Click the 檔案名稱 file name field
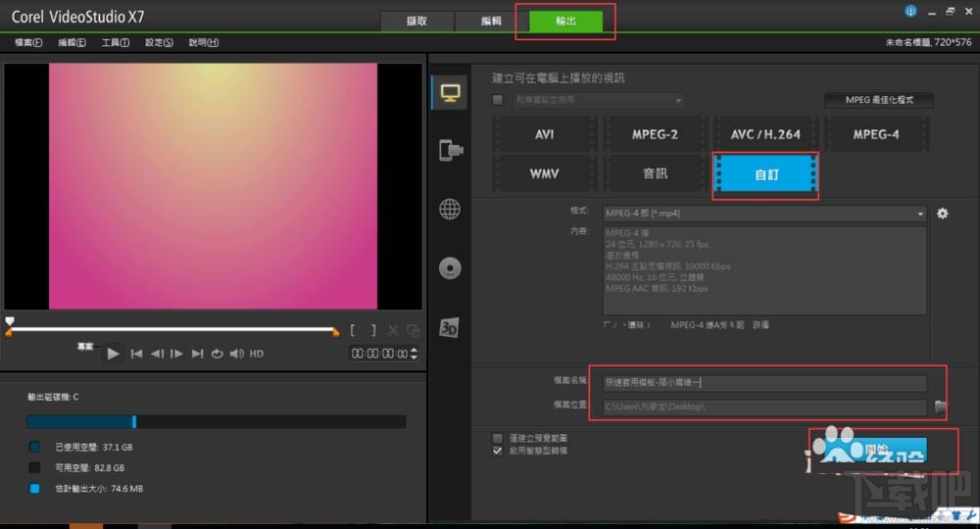 764,383
